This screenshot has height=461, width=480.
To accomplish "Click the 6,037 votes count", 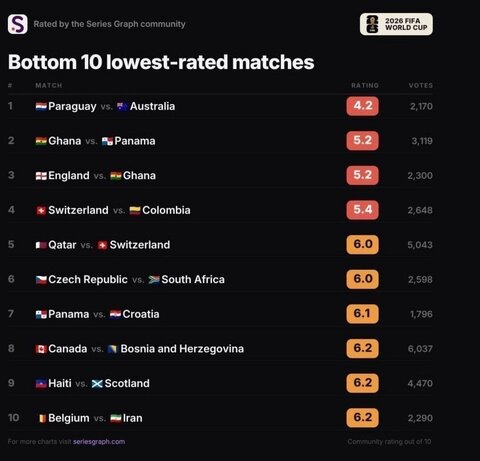I will 420,349.
